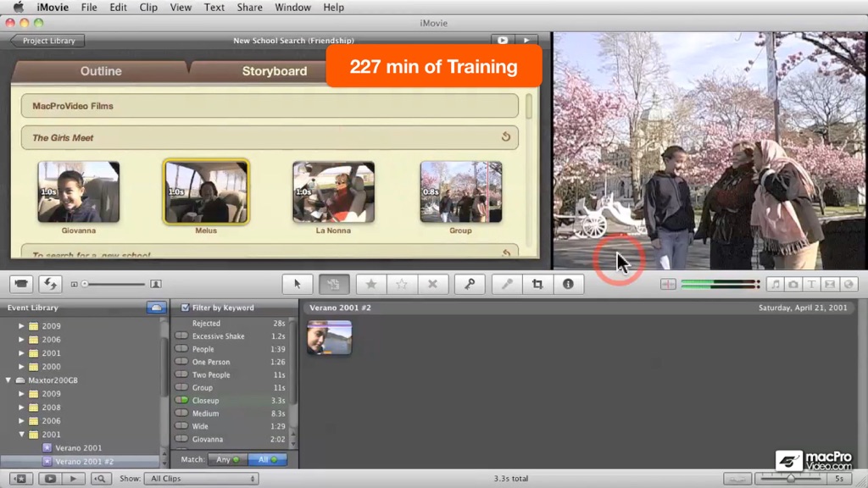Open the Share menu

[250, 7]
